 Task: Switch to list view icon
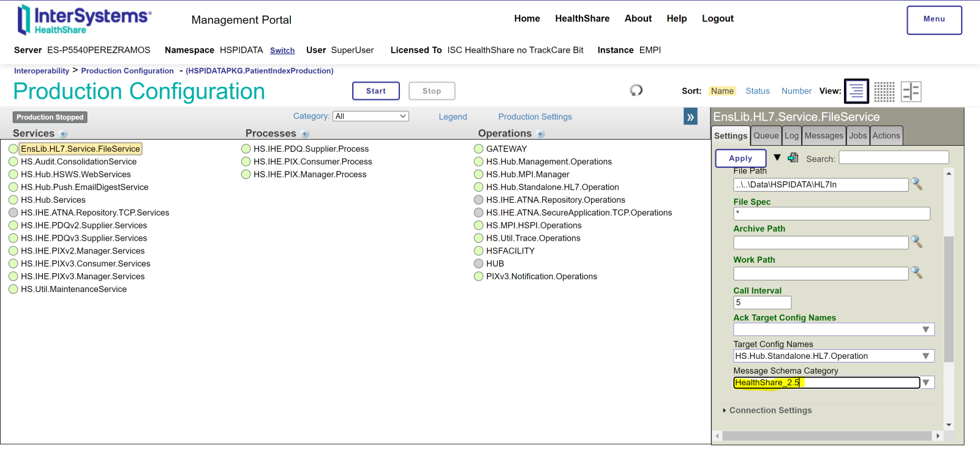[x=856, y=91]
